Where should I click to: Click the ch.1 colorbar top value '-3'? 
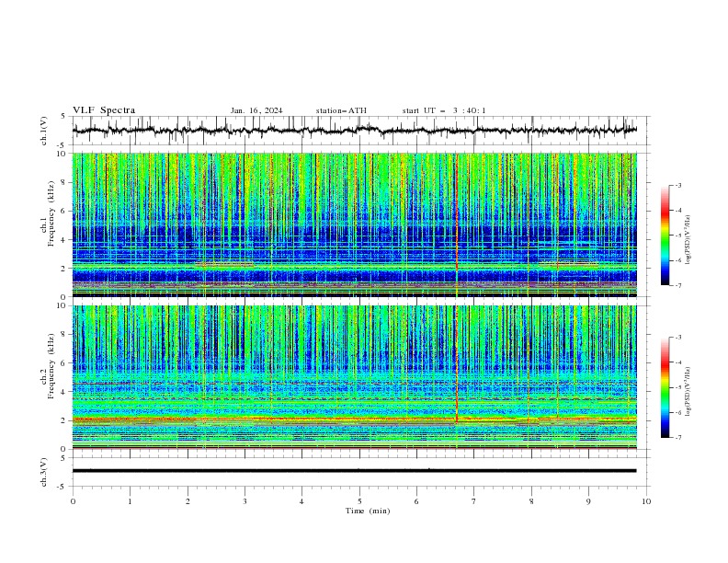678,186
